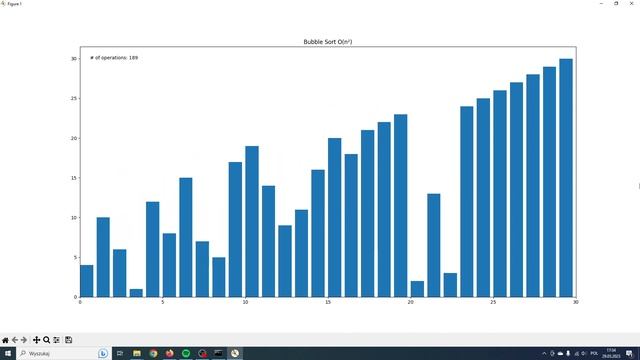Screen dimensions: 640x360
Task: Click the microphone tray icon
Action: pyautogui.click(x=568, y=353)
